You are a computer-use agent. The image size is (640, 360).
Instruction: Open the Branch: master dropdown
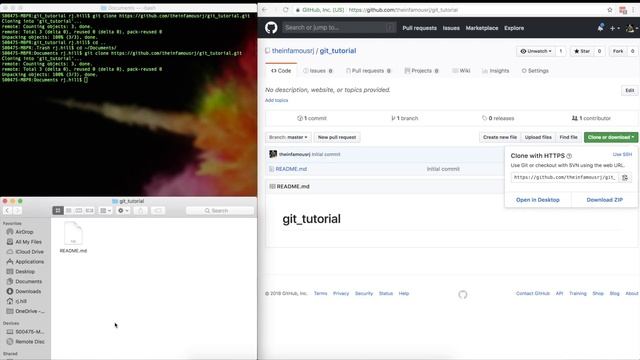coord(288,137)
